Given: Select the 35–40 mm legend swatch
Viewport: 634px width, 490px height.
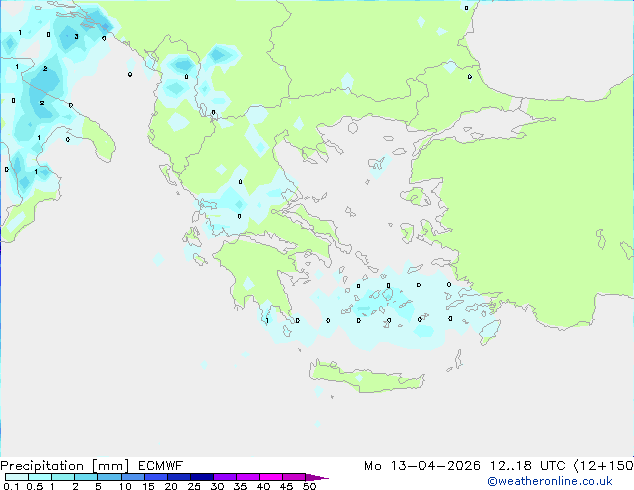Looking at the screenshot, I should pyautogui.click(x=247, y=477).
